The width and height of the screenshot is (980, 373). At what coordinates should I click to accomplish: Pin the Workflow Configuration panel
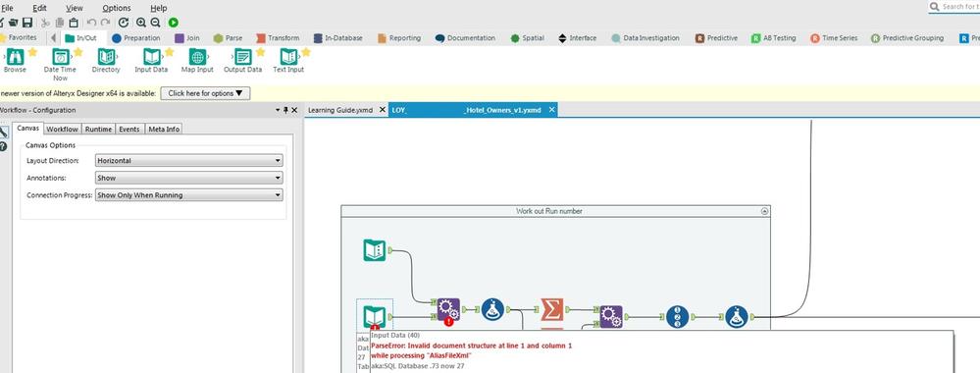click(x=286, y=110)
